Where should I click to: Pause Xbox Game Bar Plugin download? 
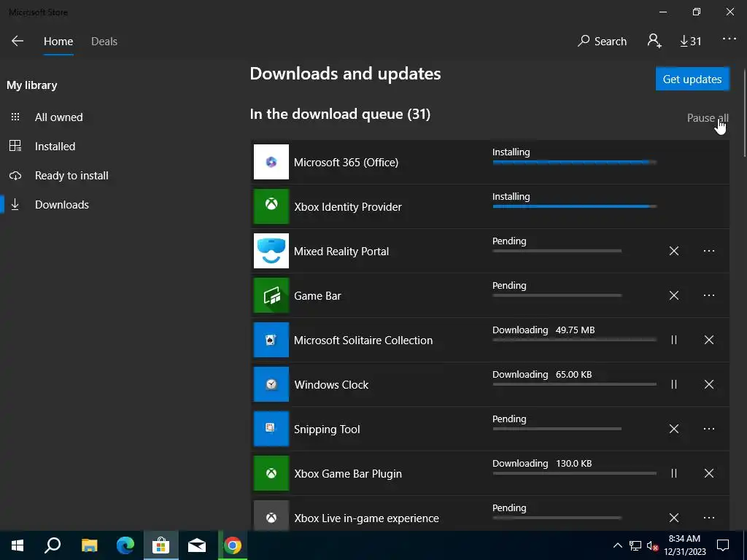tap(673, 472)
